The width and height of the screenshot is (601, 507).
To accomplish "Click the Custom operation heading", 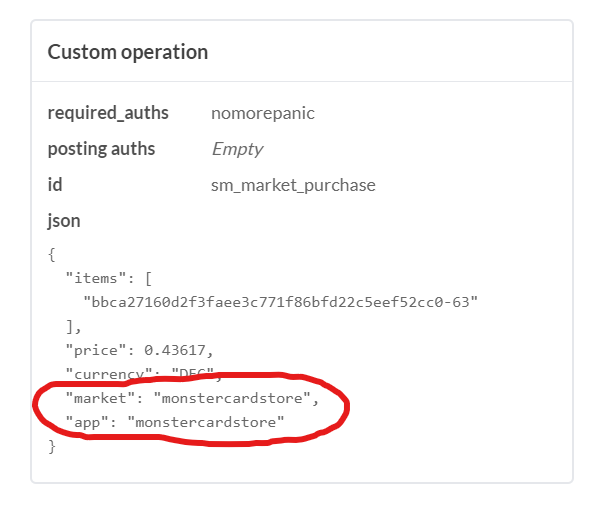I will [128, 52].
